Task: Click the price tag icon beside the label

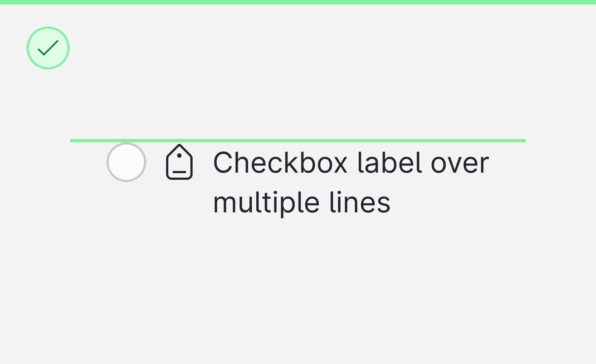Action: (179, 162)
